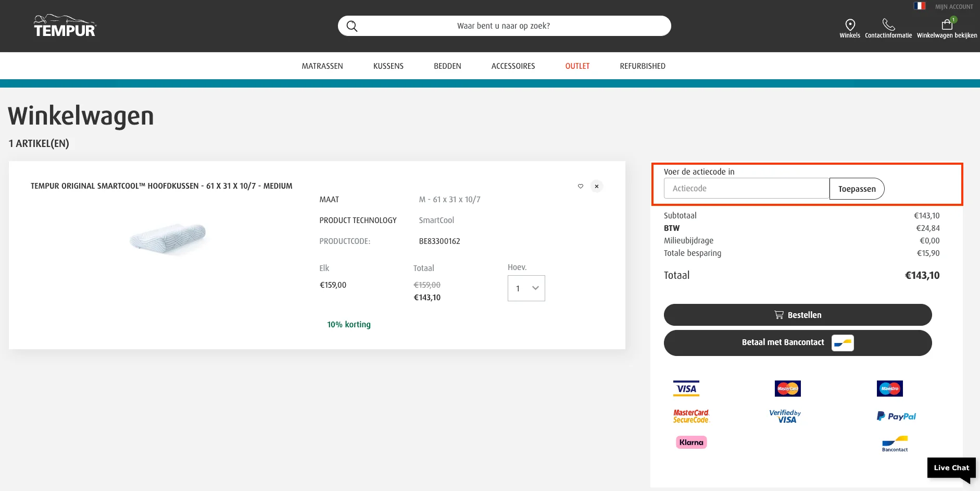The image size is (980, 491).
Task: Remove the pillow from the cart
Action: click(x=597, y=186)
